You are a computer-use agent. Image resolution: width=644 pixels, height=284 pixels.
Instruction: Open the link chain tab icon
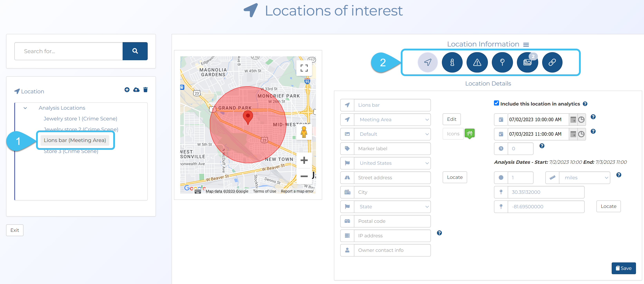pyautogui.click(x=552, y=62)
